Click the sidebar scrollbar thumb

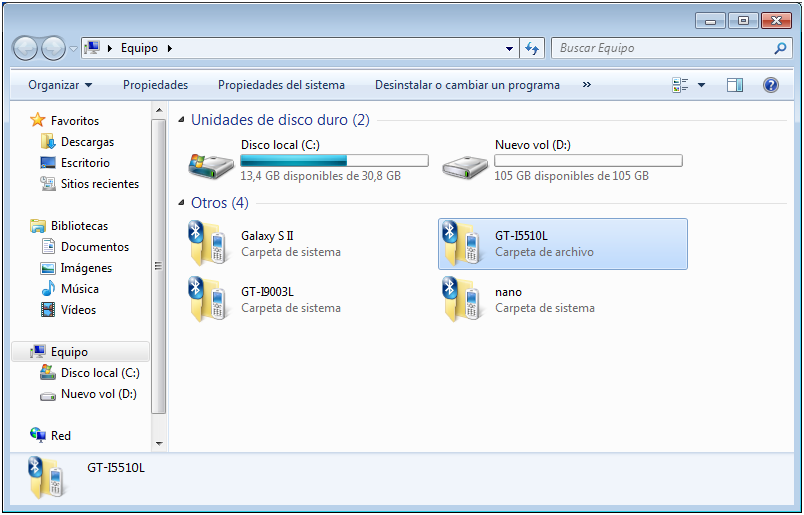(x=158, y=266)
